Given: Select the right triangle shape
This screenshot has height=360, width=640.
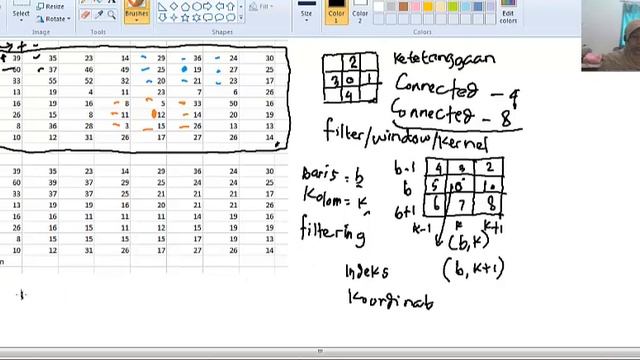Looking at the screenshot, I should point(162,7).
